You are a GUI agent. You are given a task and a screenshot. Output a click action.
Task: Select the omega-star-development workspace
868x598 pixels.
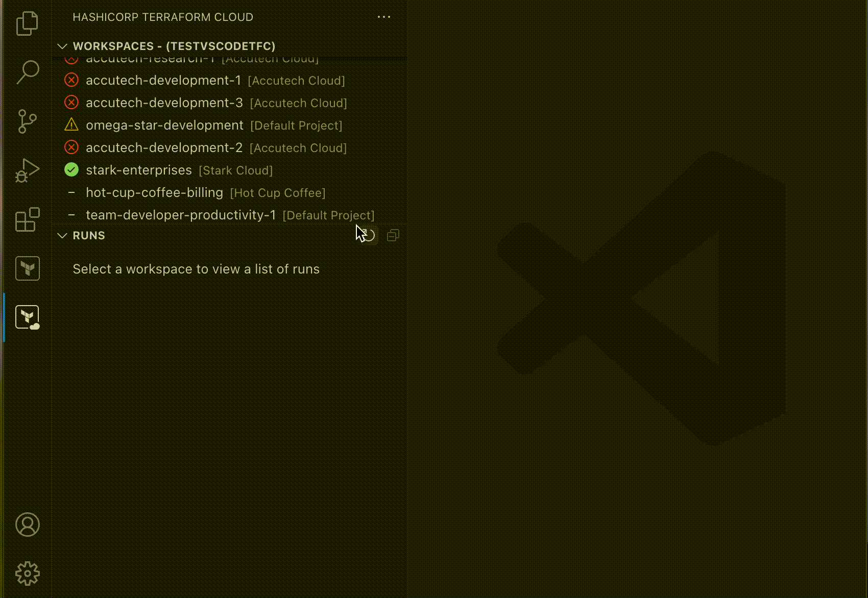[230, 125]
